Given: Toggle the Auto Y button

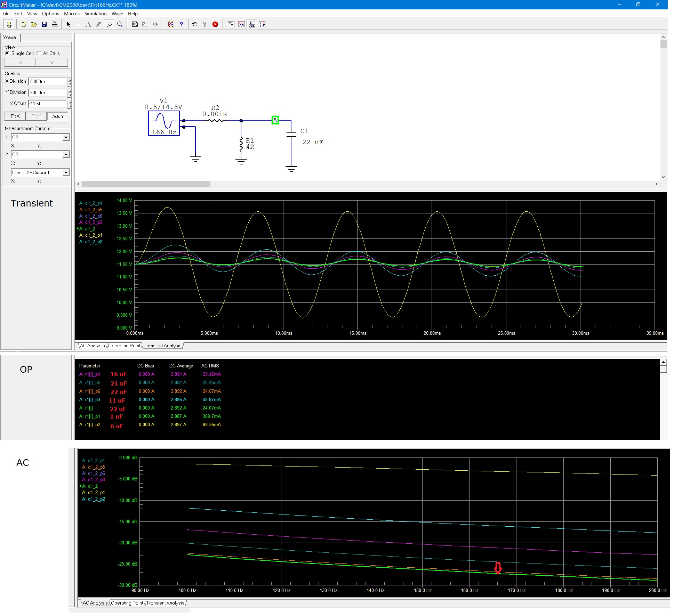Looking at the screenshot, I should tap(58, 116).
